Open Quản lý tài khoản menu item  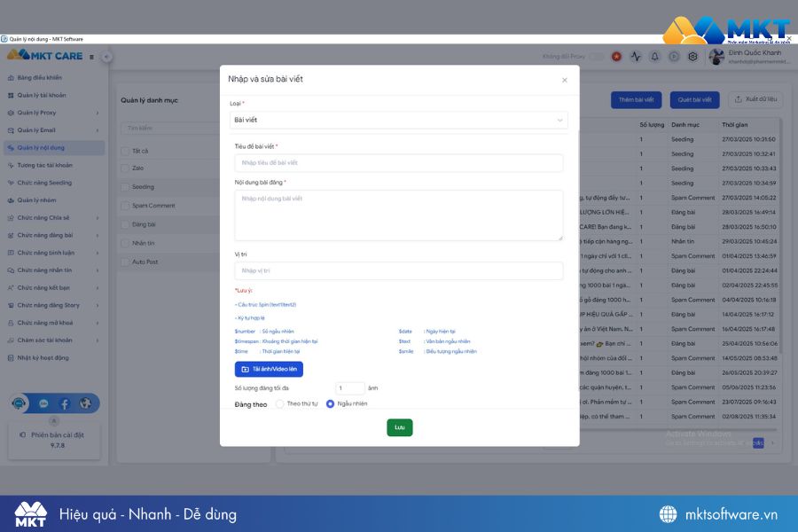(x=54, y=95)
